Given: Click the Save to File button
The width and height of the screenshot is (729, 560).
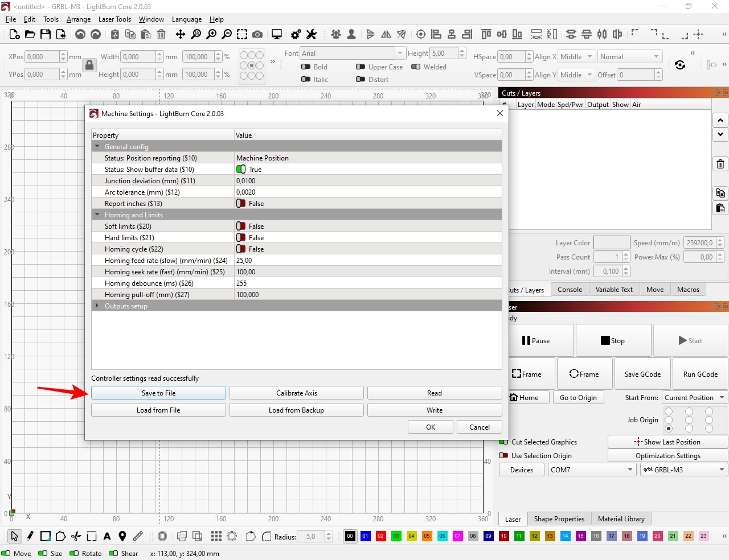Looking at the screenshot, I should [x=158, y=393].
